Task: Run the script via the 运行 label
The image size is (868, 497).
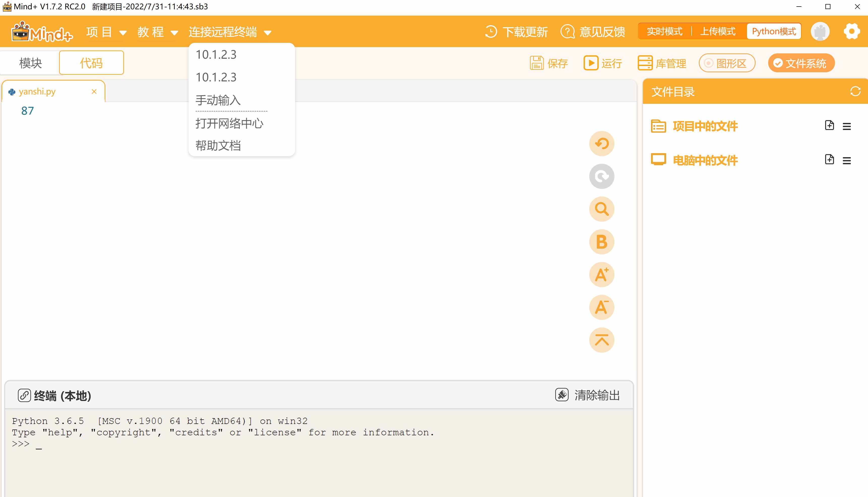Action: (x=612, y=63)
